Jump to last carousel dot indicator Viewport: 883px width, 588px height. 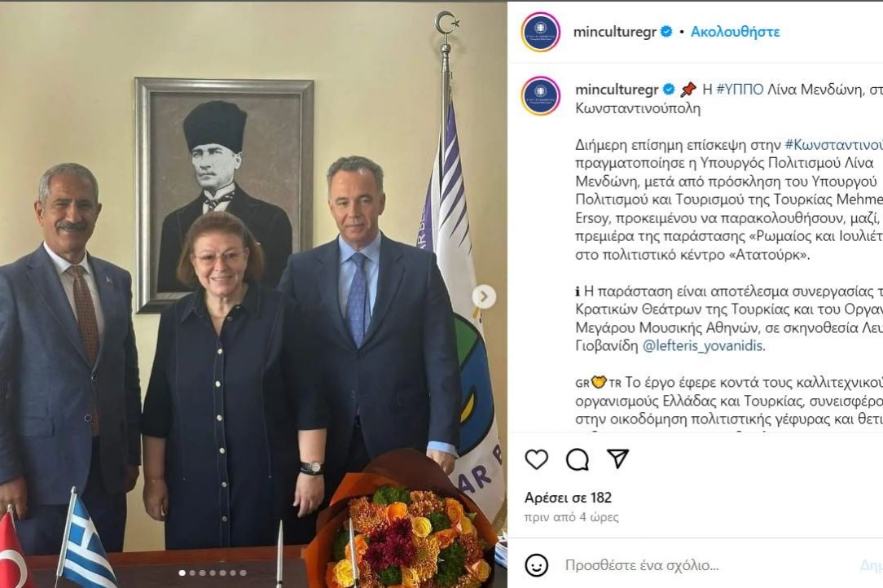click(243, 573)
